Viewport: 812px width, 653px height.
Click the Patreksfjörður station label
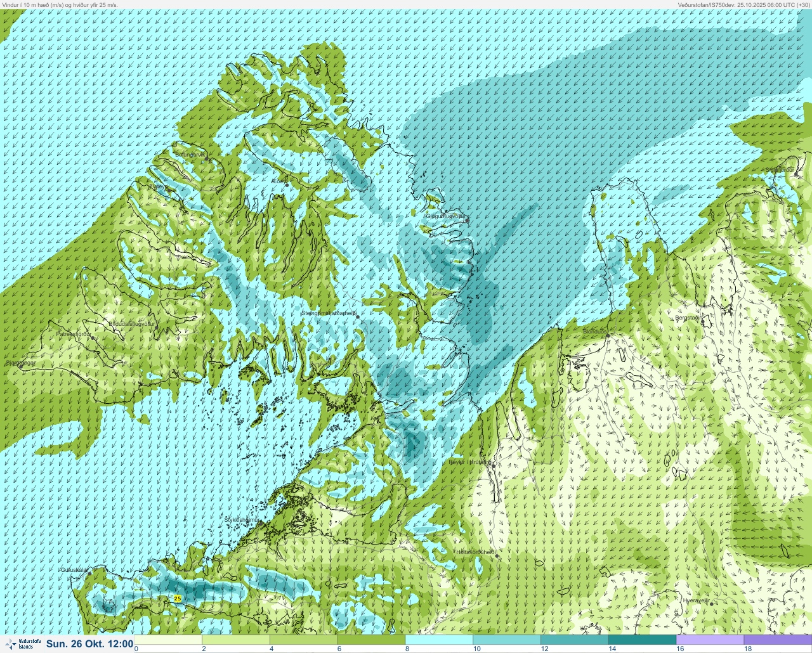click(74, 333)
